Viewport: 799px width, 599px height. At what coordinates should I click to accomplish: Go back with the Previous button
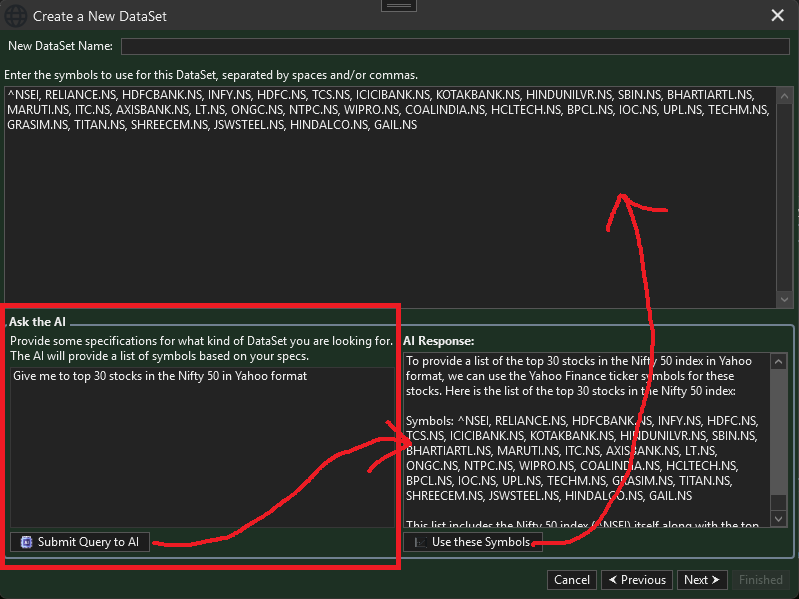[635, 580]
